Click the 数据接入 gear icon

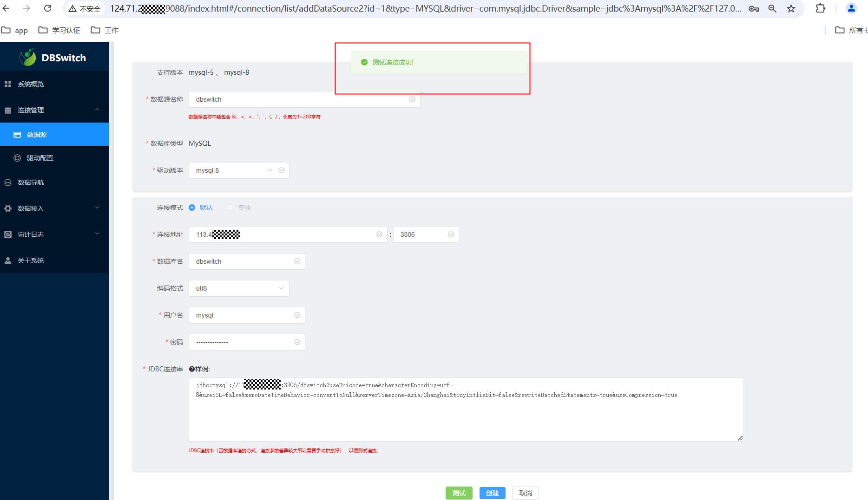pos(8,208)
